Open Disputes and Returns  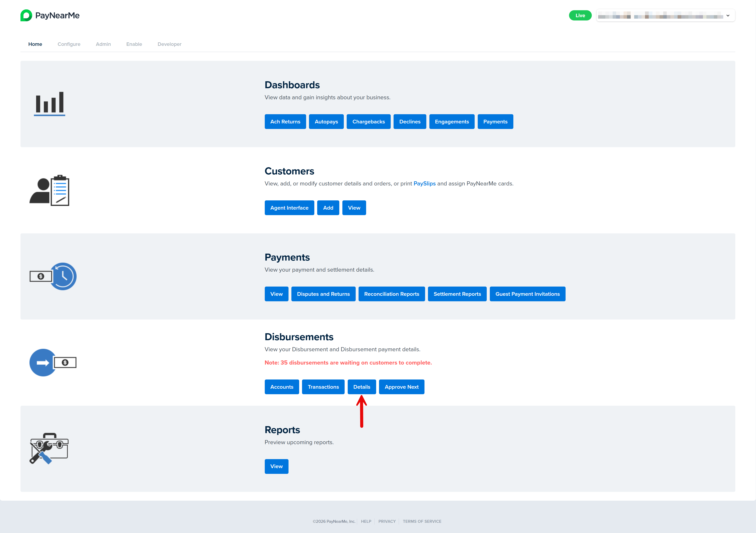click(x=323, y=294)
